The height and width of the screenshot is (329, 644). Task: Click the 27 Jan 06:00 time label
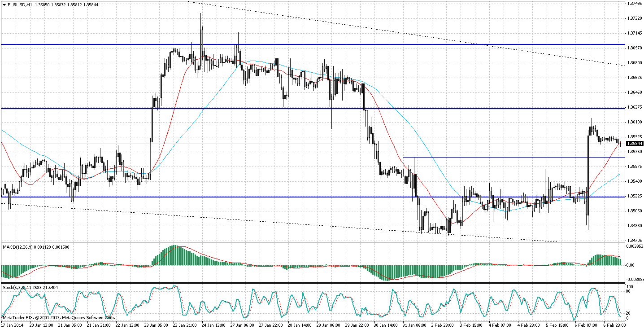click(242, 324)
